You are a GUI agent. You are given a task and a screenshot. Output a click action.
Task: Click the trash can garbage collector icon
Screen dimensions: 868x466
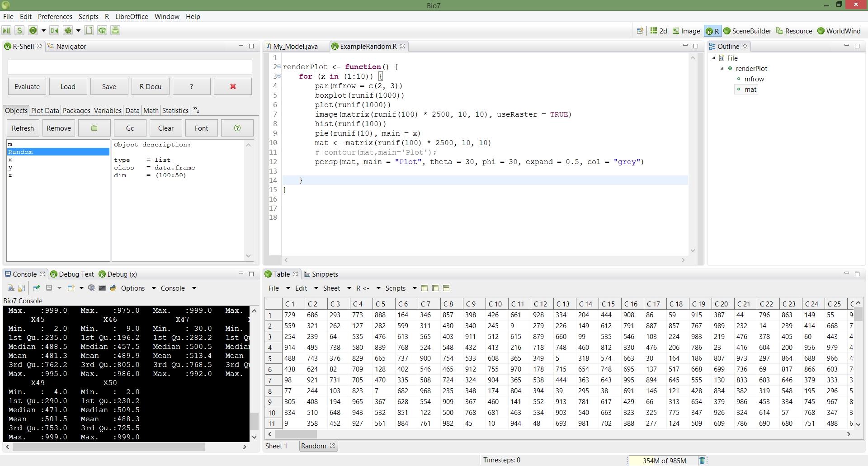[x=702, y=460]
